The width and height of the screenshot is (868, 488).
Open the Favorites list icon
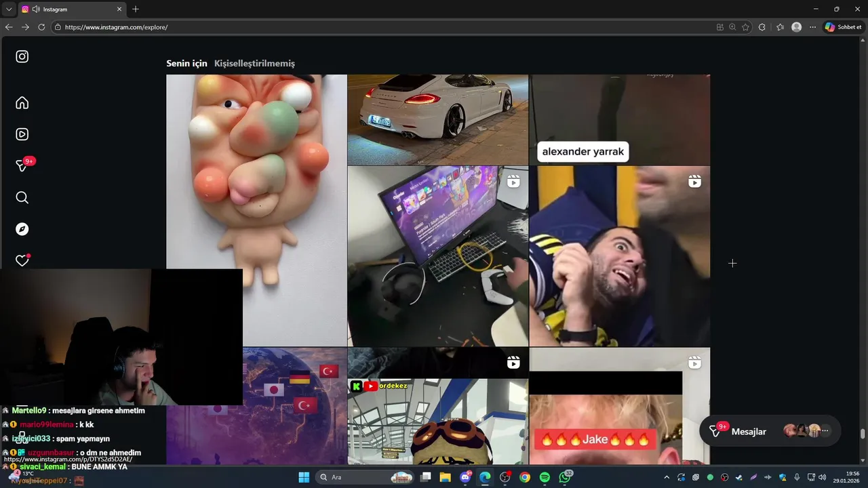click(780, 27)
